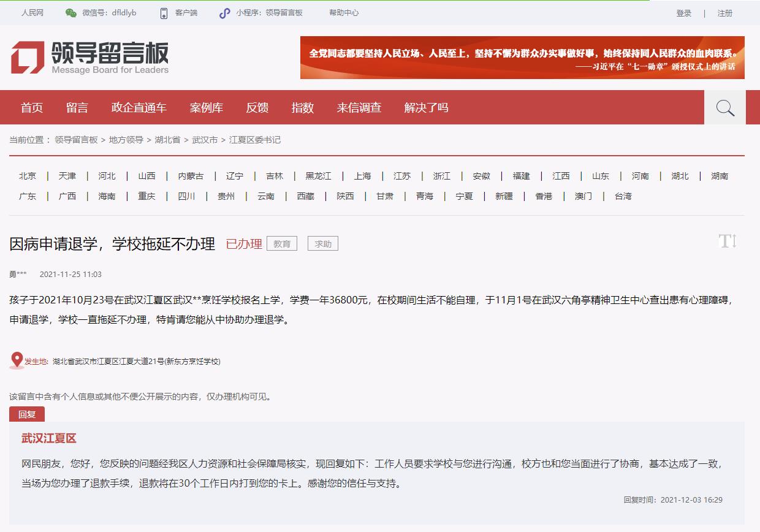Viewport: 760px width, 532px height.
Task: Open the 留言 menu item
Action: [77, 108]
